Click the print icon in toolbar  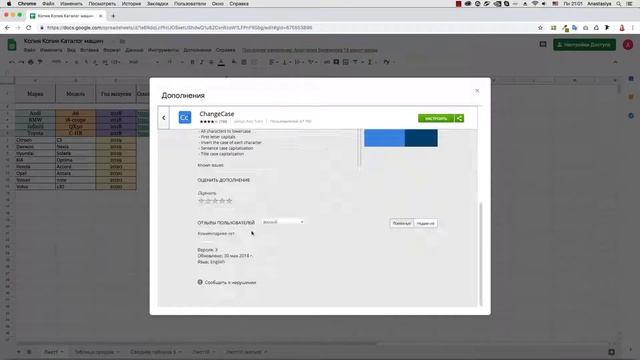(31, 62)
